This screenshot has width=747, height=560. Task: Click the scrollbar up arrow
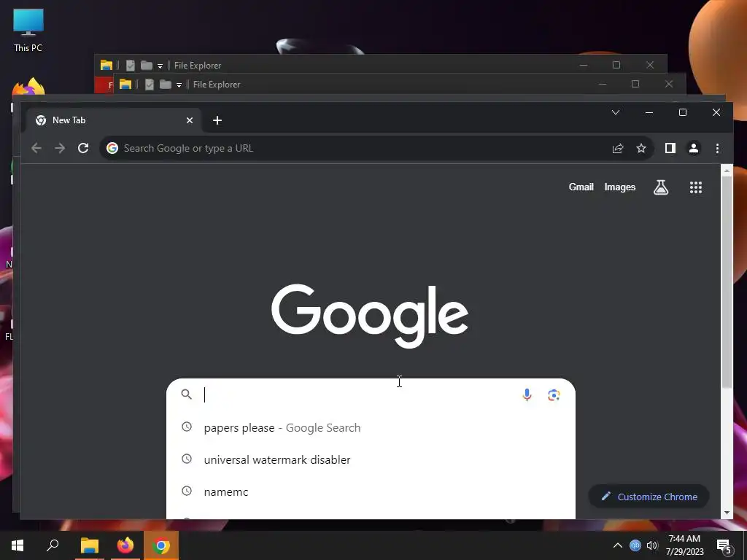pos(727,170)
